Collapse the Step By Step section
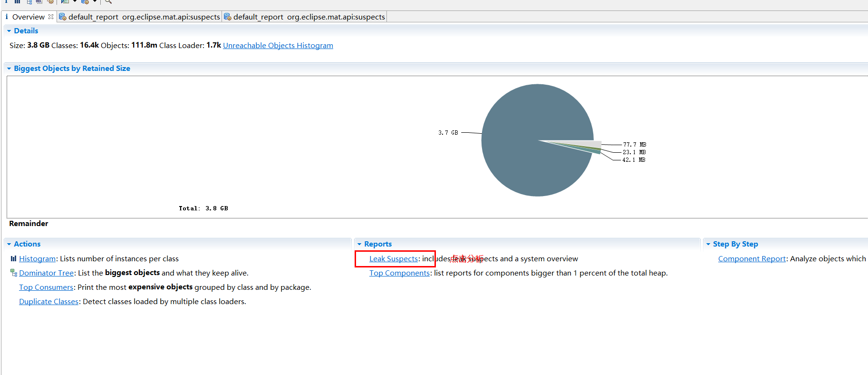 708,244
